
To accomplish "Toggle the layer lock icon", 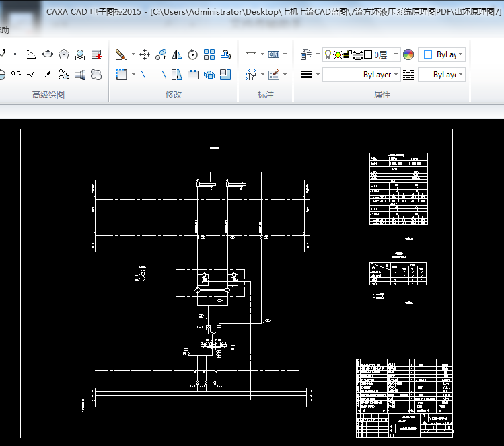I will pyautogui.click(x=348, y=54).
